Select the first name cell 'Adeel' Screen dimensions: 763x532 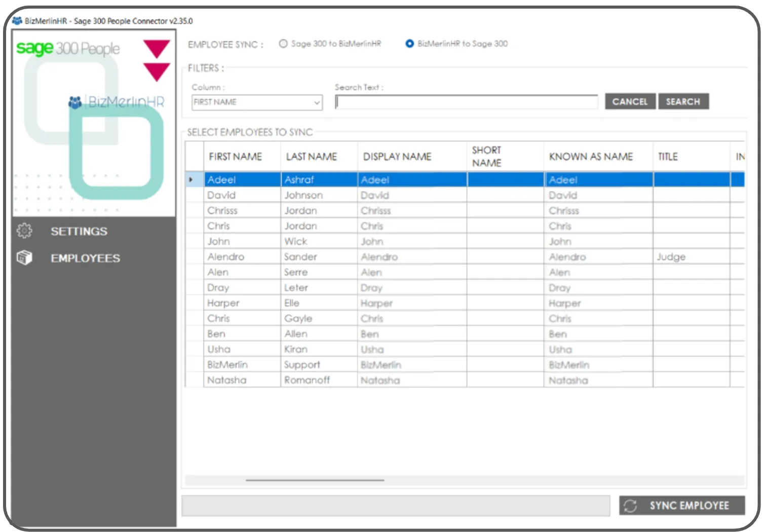243,180
